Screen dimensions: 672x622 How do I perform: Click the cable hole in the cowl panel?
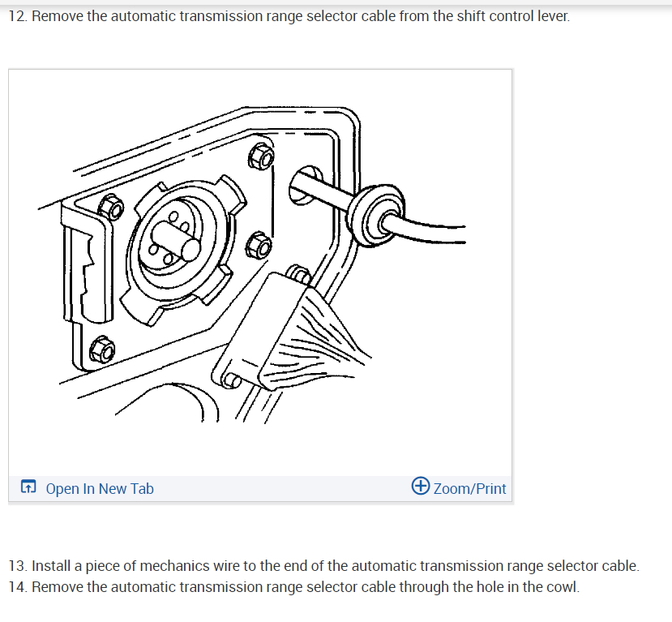305,185
